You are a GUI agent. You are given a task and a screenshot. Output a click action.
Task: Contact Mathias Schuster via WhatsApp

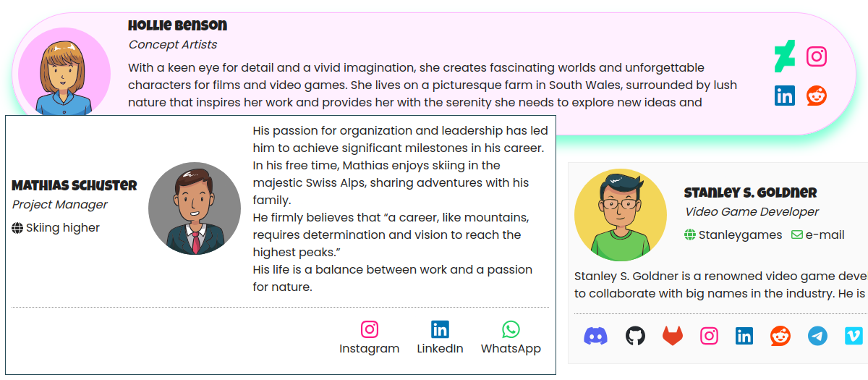511,338
